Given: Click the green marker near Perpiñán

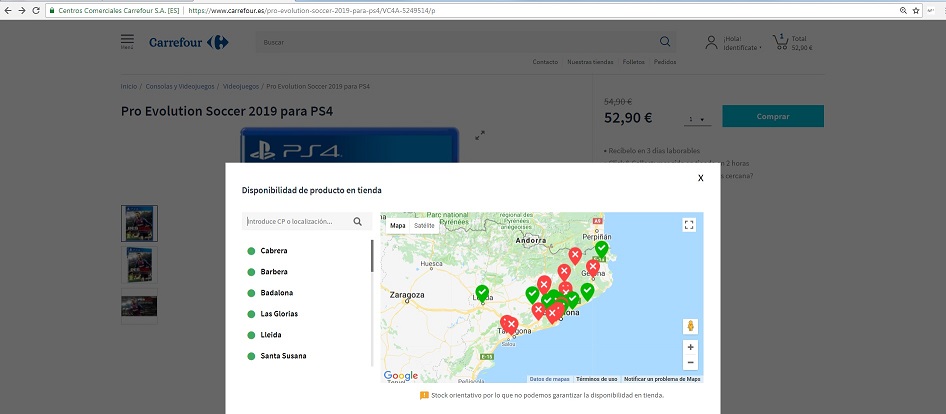Looking at the screenshot, I should pyautogui.click(x=601, y=248).
